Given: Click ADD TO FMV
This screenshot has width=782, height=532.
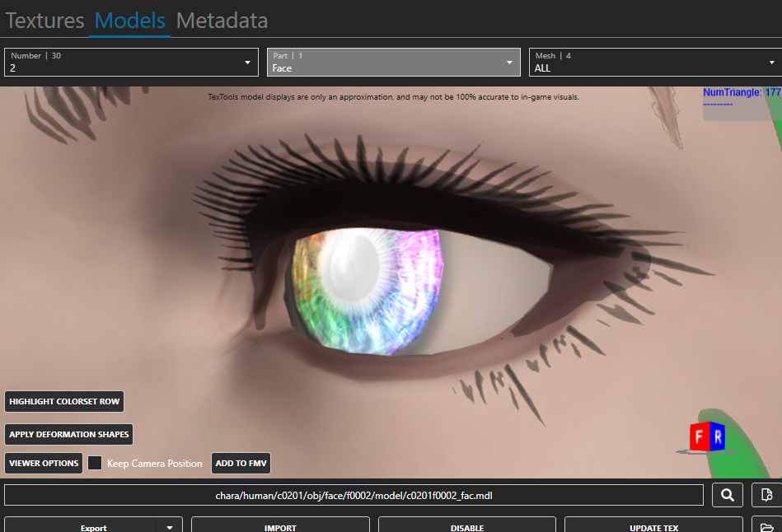Looking at the screenshot, I should pos(241,463).
